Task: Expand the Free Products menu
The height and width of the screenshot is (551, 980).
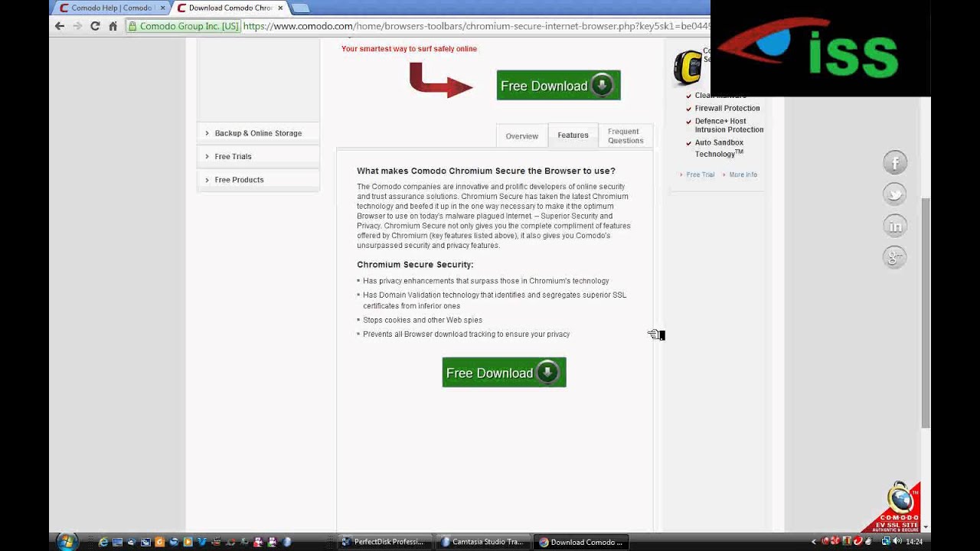Action: [258, 179]
